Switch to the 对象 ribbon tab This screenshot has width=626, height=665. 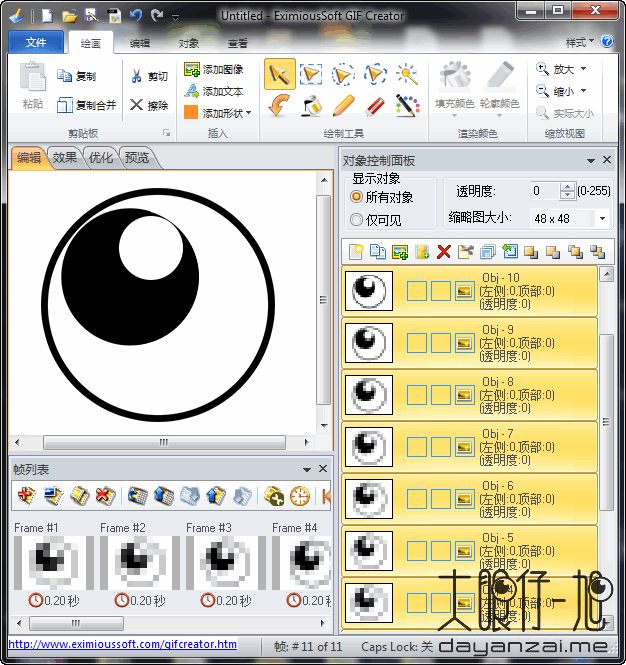coord(189,43)
